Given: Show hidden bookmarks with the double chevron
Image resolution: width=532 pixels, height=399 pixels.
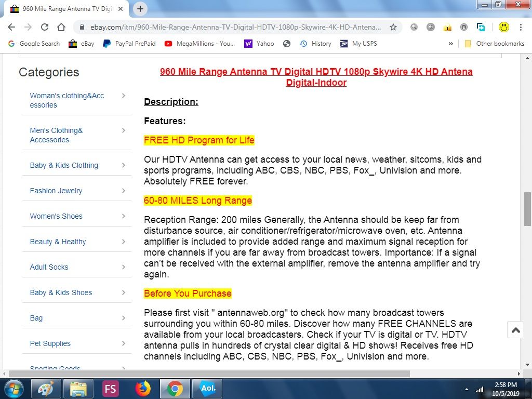Looking at the screenshot, I should (451, 44).
